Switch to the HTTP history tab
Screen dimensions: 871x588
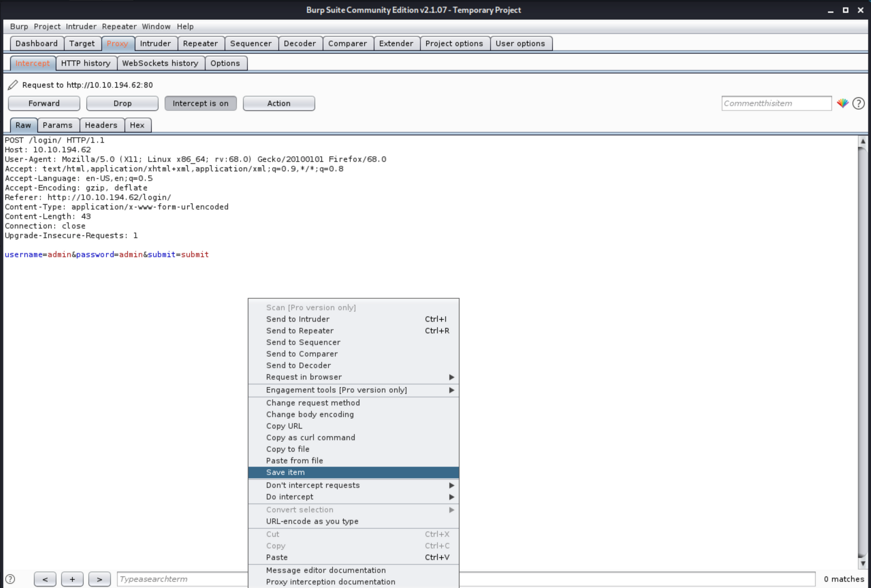click(85, 63)
